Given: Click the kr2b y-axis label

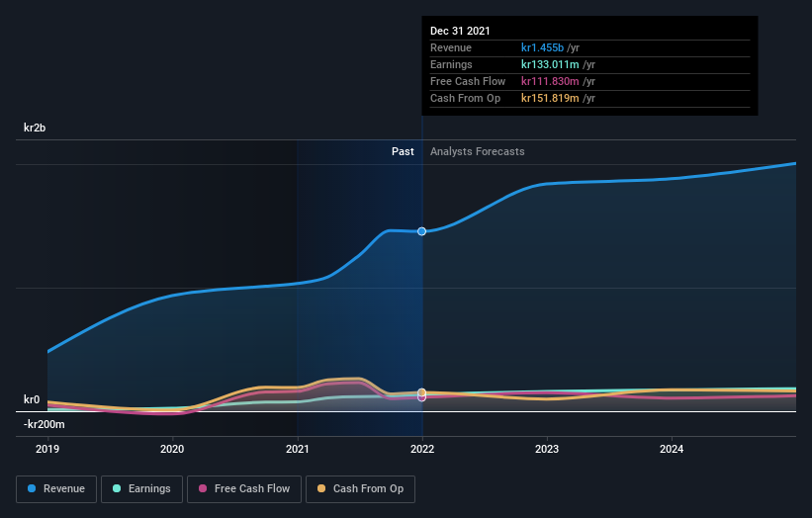Looking at the screenshot, I should pyautogui.click(x=35, y=128).
